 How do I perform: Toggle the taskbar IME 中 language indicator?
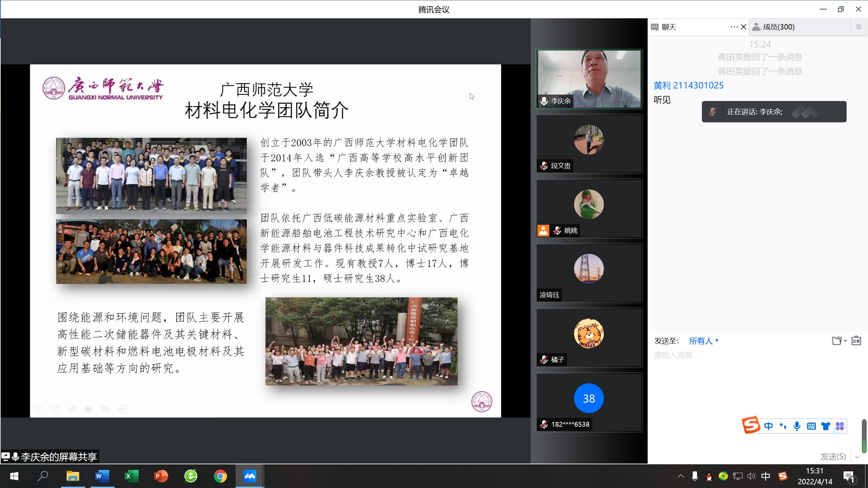765,476
